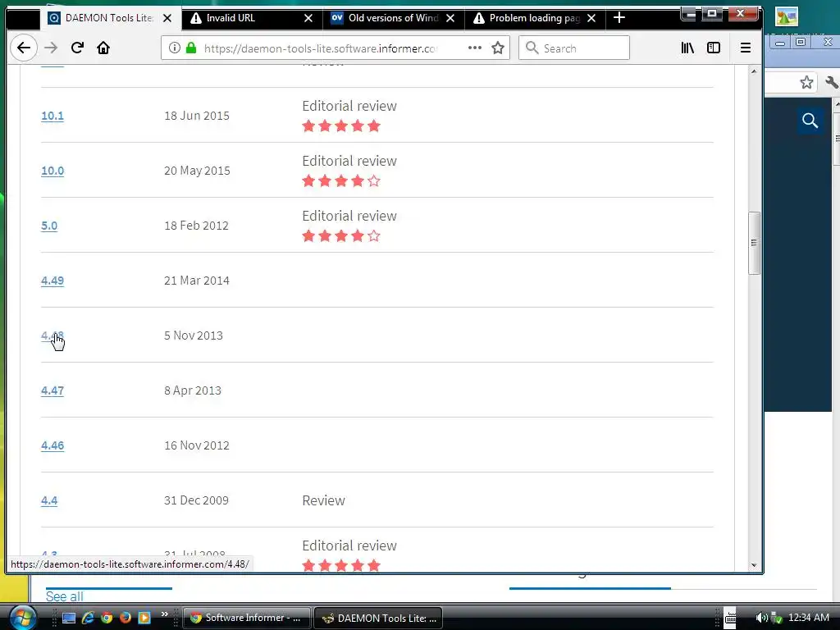Screen dimensions: 840x630
Task: Click the on-screen keyboard tray icon
Action: pyautogui.click(x=730, y=618)
